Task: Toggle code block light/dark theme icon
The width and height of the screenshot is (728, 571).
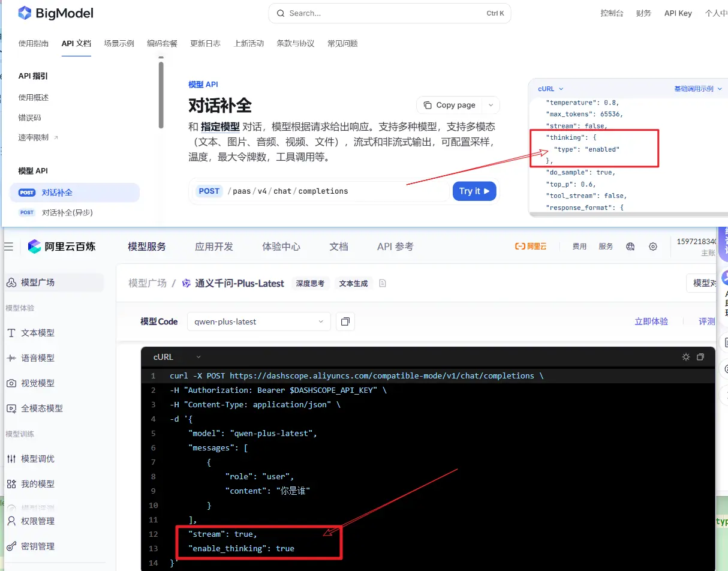Action: point(686,357)
